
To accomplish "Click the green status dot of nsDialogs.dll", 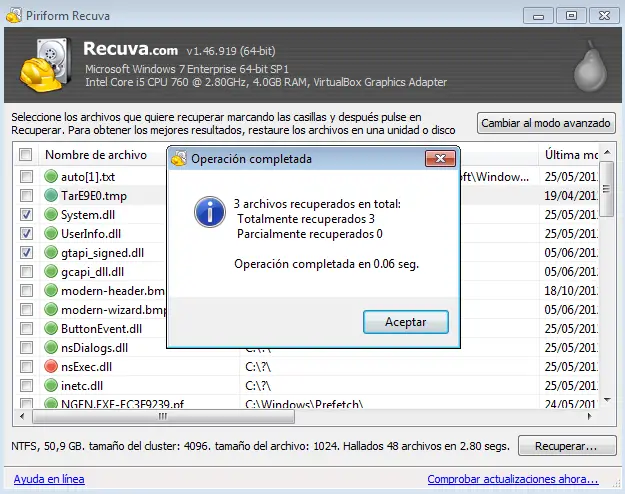I will click(x=51, y=347).
